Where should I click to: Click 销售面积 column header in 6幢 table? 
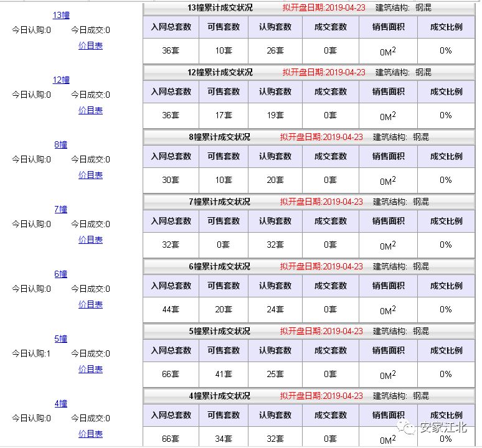click(x=388, y=286)
